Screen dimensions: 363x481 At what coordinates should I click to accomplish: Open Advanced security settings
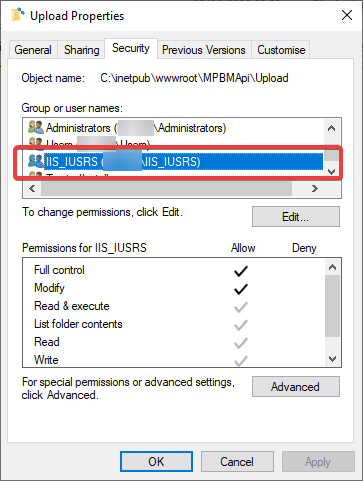tap(296, 387)
